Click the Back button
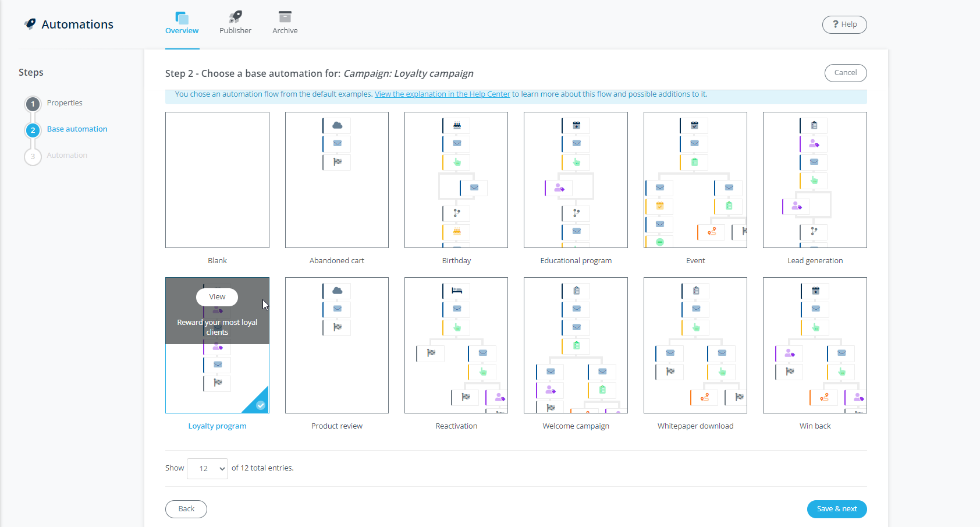The width and height of the screenshot is (980, 527). (186, 509)
